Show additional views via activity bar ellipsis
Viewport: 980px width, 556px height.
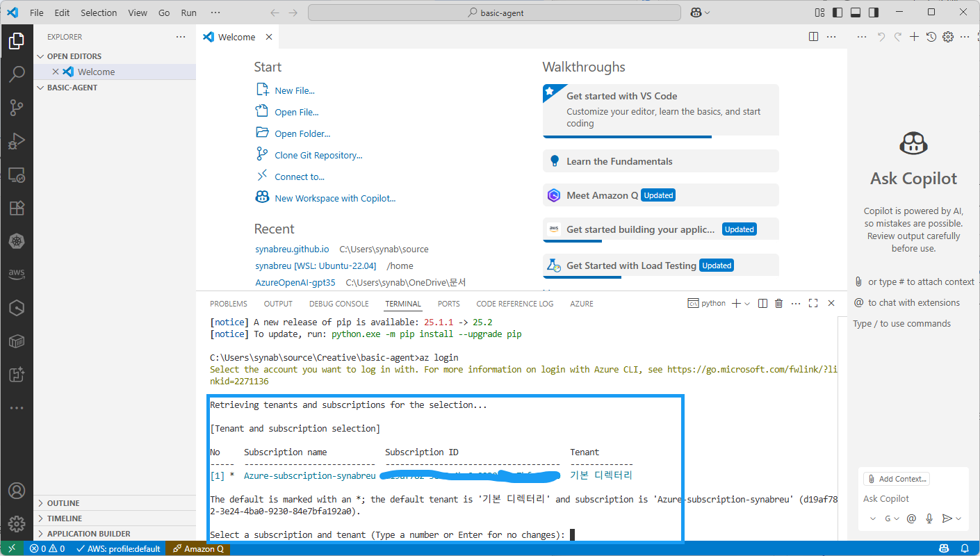17,408
